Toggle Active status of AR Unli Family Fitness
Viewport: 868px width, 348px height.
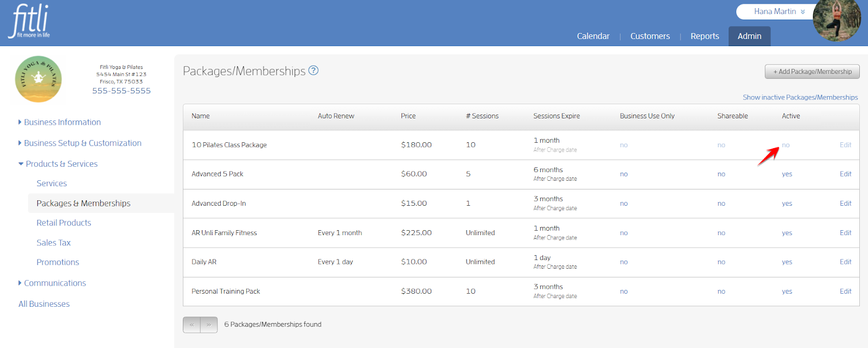[787, 233]
